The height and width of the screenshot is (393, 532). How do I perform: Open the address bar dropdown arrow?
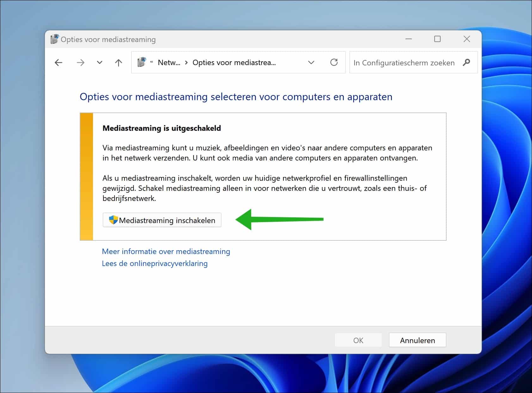click(311, 62)
